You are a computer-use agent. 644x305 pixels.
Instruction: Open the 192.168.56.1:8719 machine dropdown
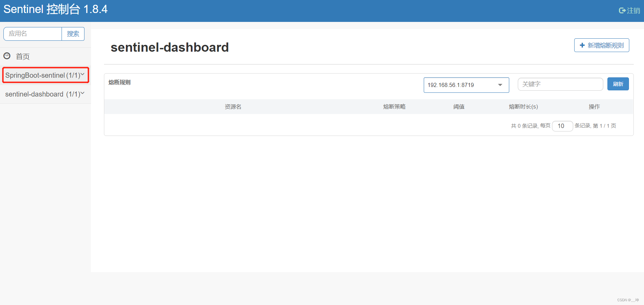[x=466, y=85]
